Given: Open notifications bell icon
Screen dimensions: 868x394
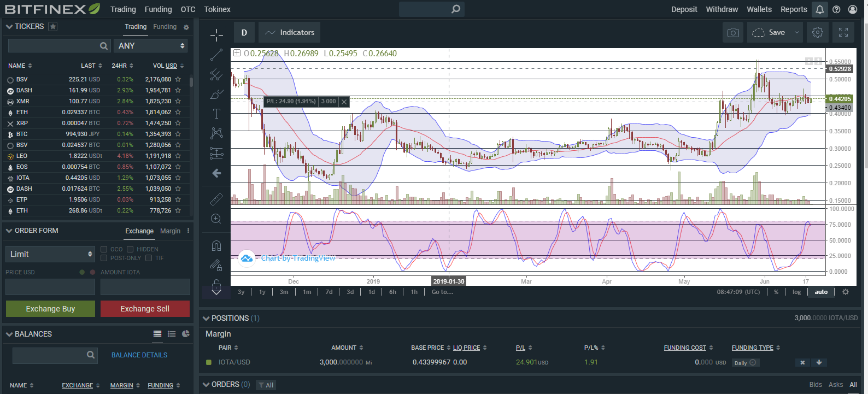Looking at the screenshot, I should tap(819, 9).
